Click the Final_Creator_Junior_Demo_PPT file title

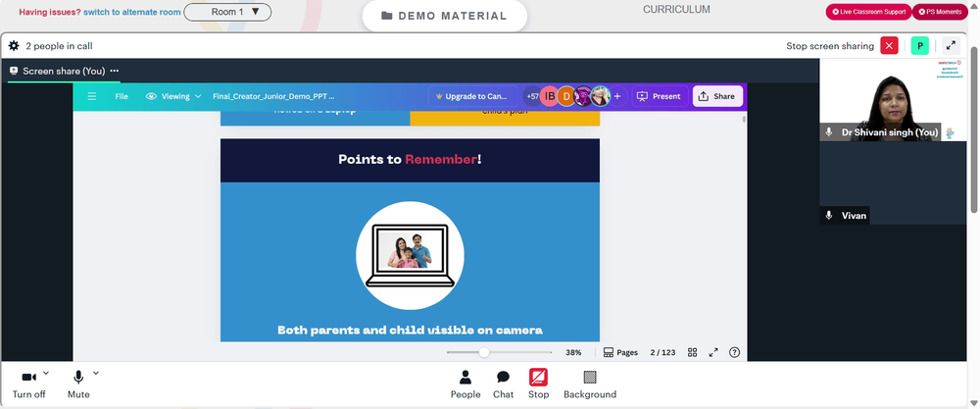(x=273, y=96)
